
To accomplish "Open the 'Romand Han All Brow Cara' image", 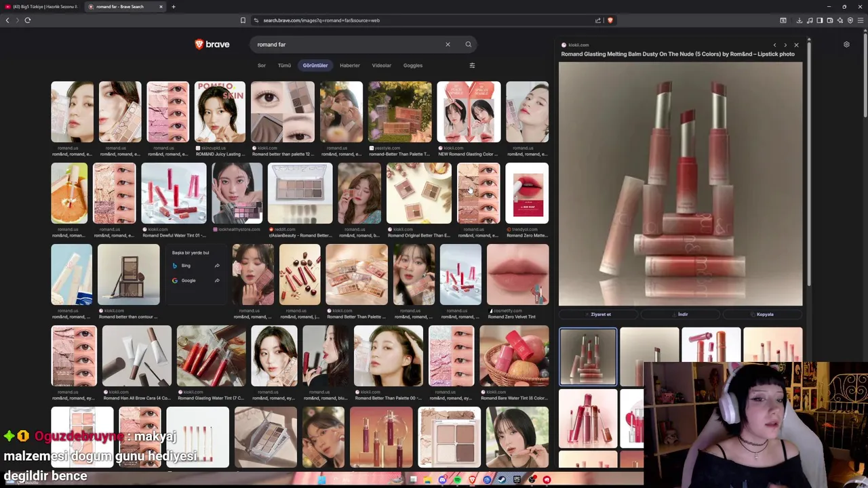I will tap(136, 356).
